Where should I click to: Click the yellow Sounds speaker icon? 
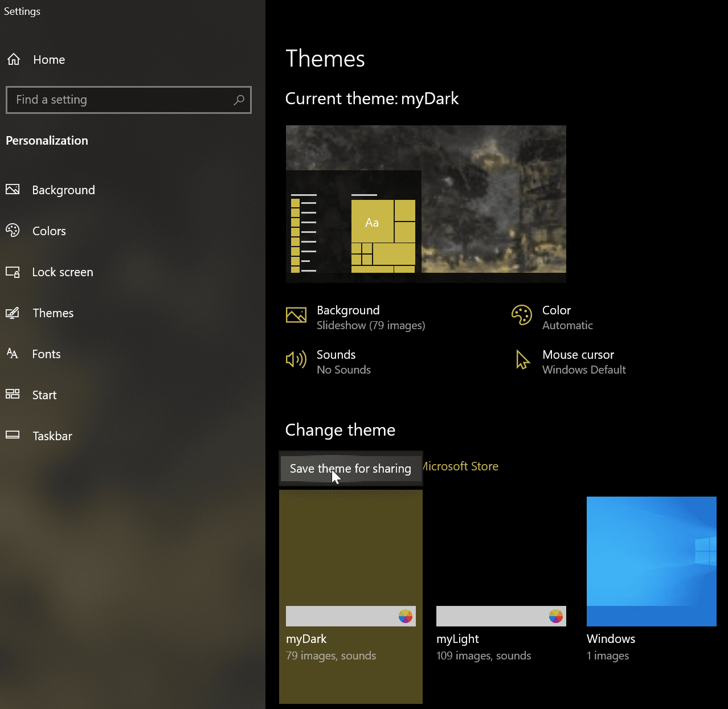pos(296,359)
